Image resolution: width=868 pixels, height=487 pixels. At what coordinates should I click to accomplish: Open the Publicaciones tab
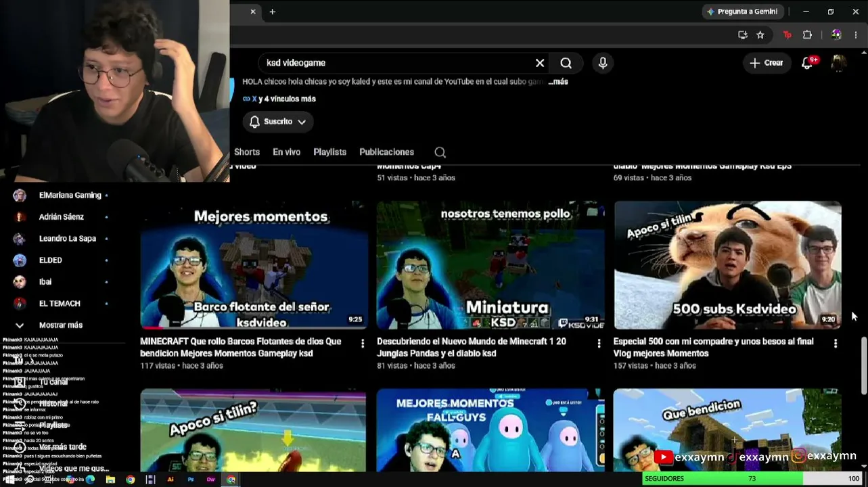(386, 152)
